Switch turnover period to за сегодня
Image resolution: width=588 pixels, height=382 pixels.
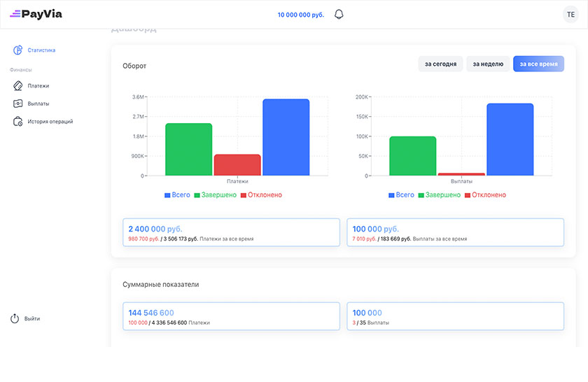pos(440,64)
